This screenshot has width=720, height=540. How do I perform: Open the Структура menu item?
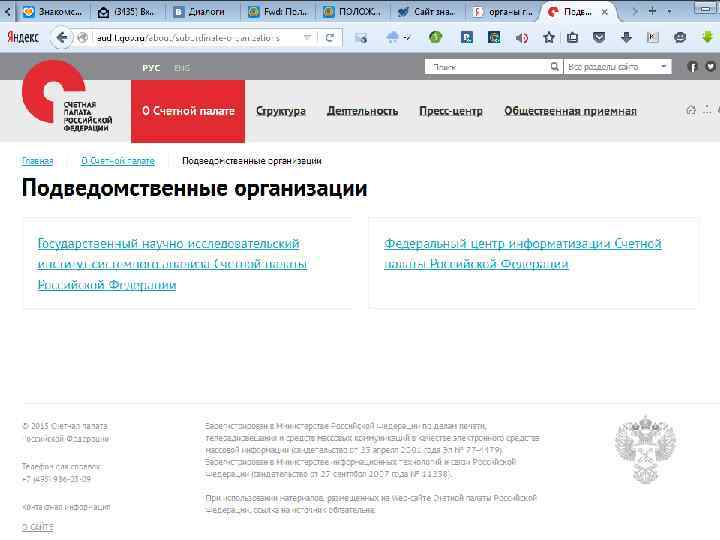[281, 111]
